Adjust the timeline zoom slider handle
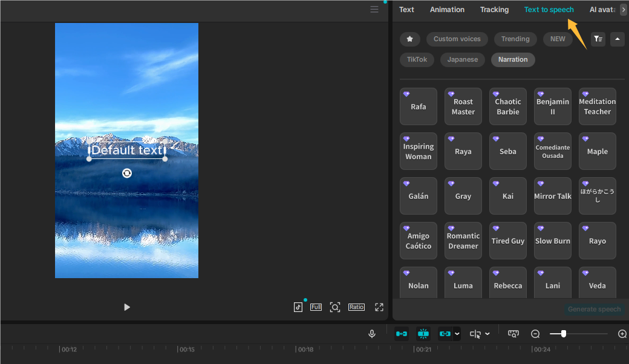 click(x=564, y=334)
